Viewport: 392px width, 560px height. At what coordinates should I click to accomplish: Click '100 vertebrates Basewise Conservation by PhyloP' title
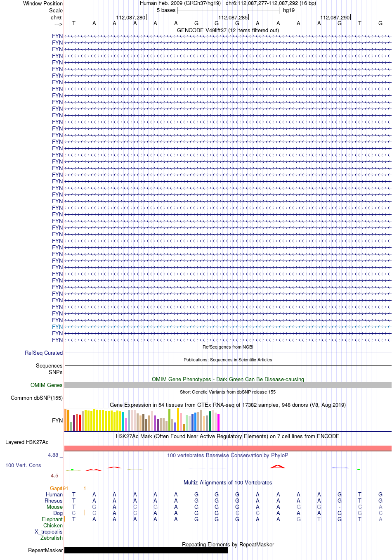[x=228, y=455]
